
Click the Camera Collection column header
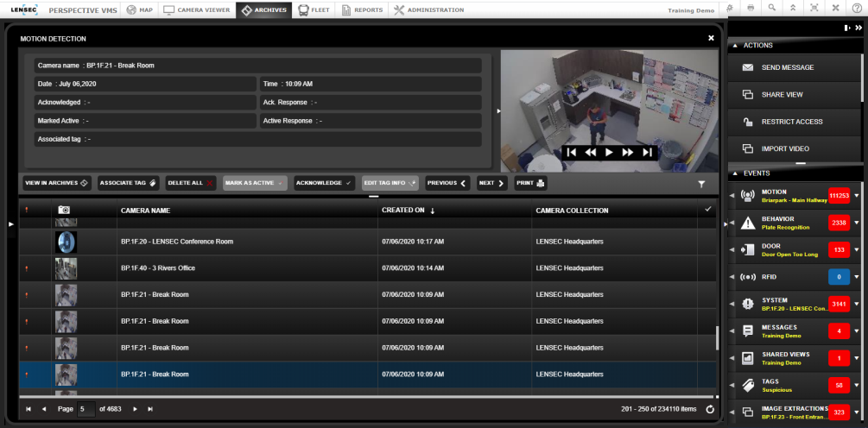(x=572, y=211)
